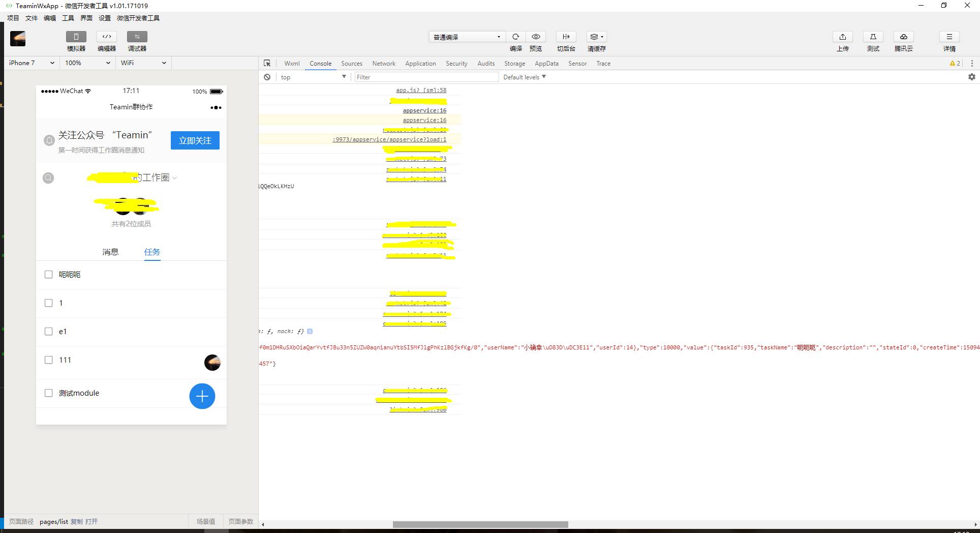This screenshot has height=533, width=980.
Task: Check the 测试module task checkbox
Action: pos(49,393)
